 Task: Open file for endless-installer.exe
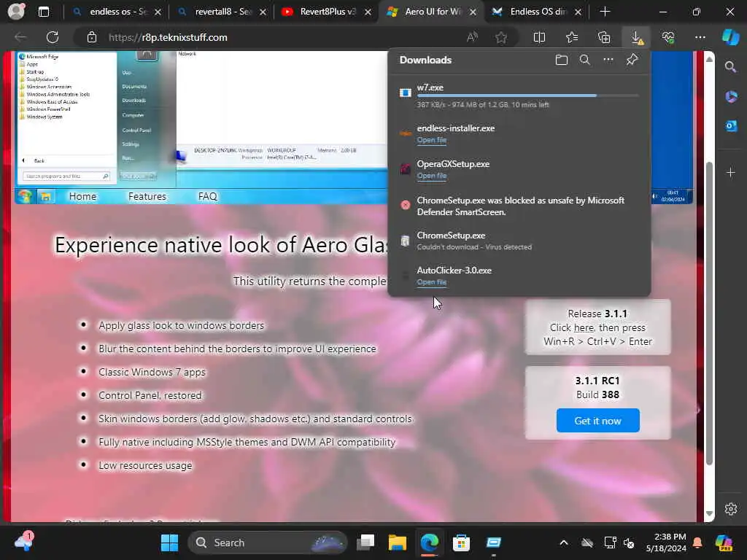click(432, 140)
